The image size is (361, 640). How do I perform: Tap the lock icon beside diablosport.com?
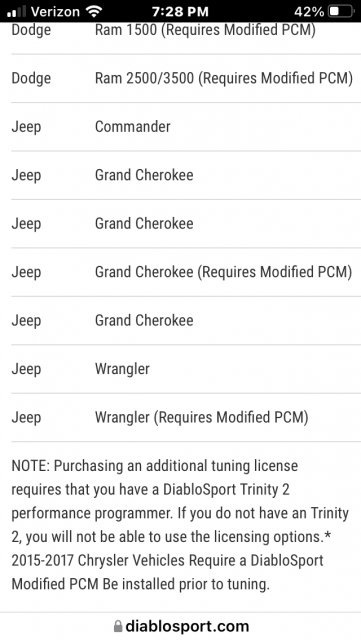click(118, 626)
